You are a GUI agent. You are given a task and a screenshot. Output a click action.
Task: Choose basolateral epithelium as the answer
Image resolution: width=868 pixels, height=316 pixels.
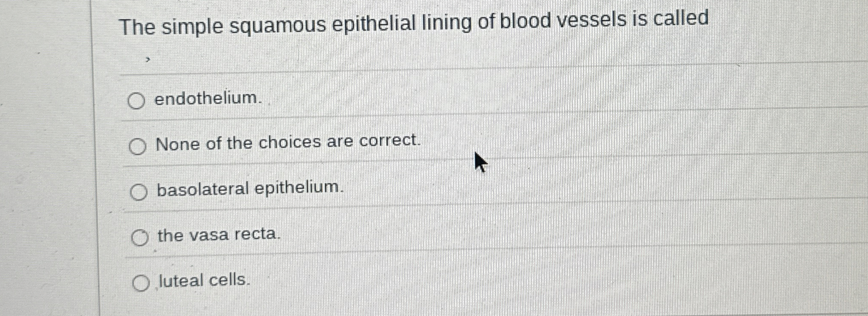pyautogui.click(x=139, y=192)
